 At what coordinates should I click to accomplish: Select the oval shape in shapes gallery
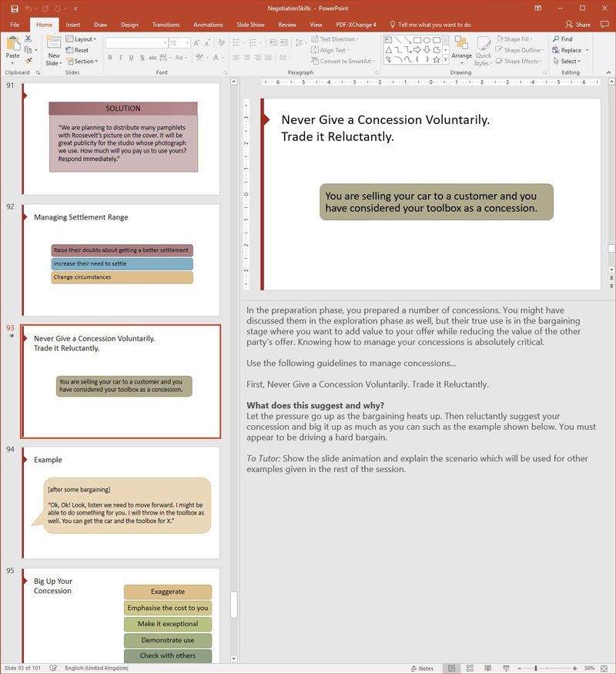click(427, 40)
